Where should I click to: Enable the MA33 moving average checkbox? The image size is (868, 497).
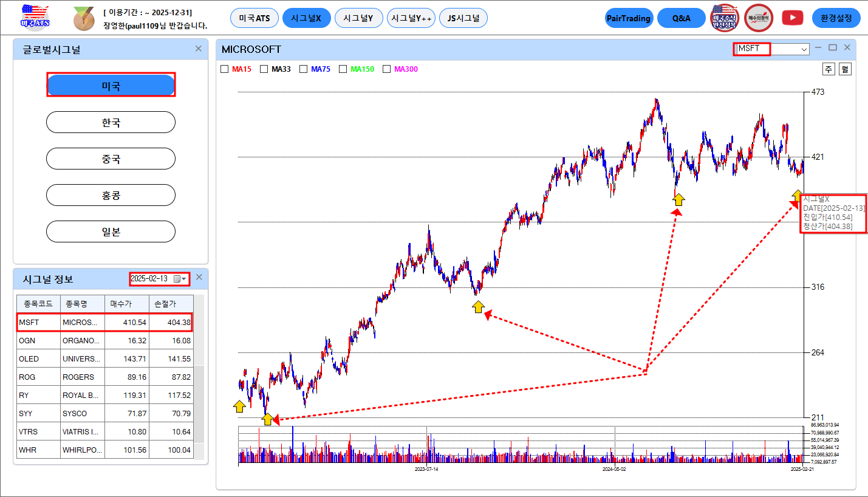264,69
